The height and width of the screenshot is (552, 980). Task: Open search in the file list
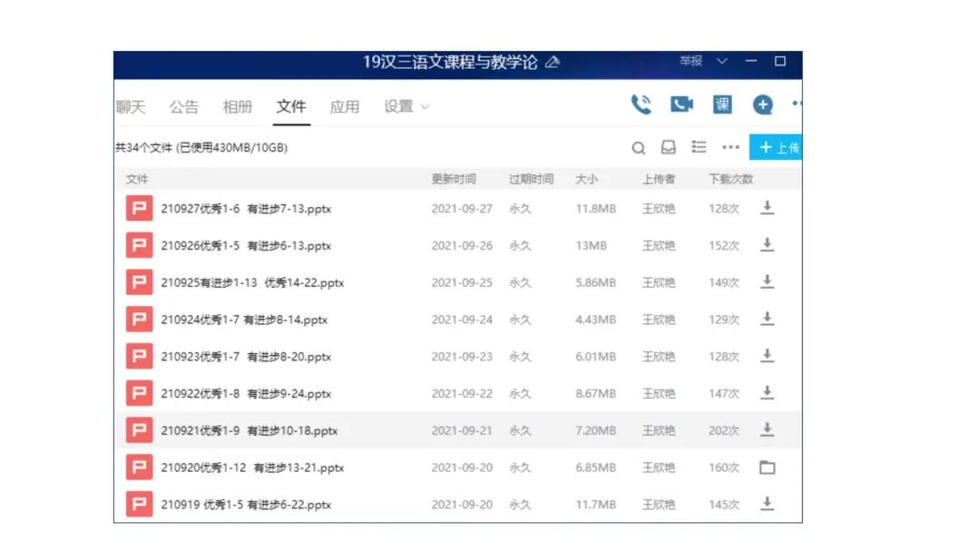(639, 147)
